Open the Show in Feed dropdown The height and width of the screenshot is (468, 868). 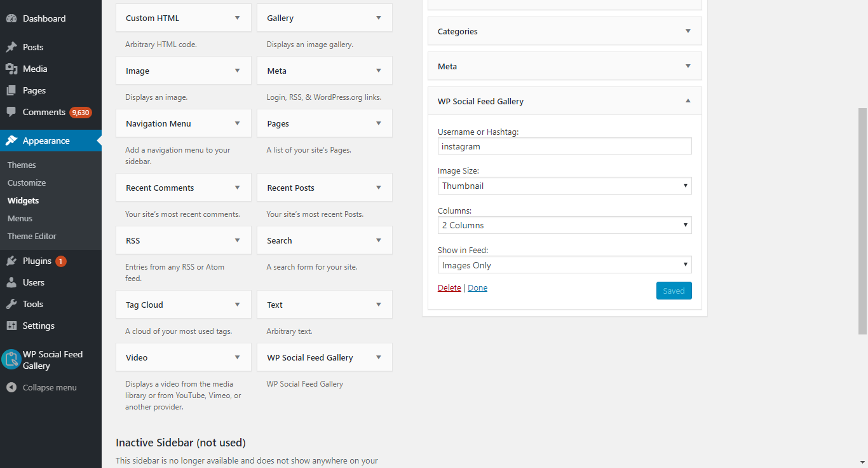pos(565,265)
